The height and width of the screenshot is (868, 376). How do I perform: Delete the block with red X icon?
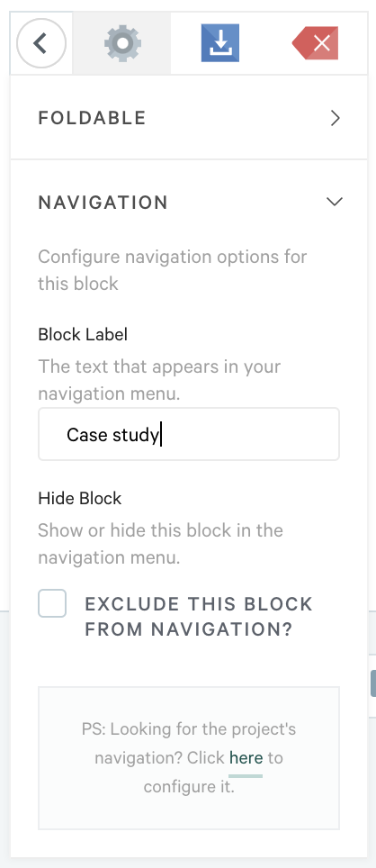315,42
